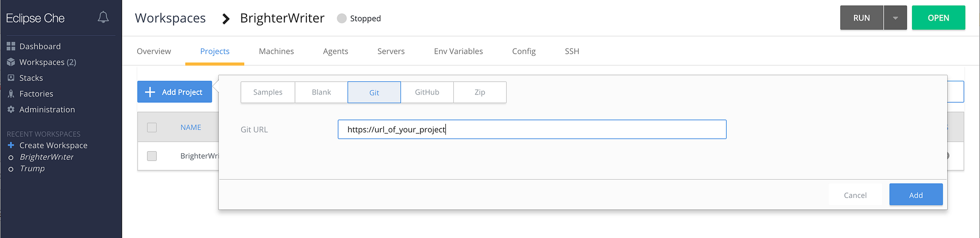The height and width of the screenshot is (238, 980).
Task: Choose the Zip import option
Action: click(480, 92)
